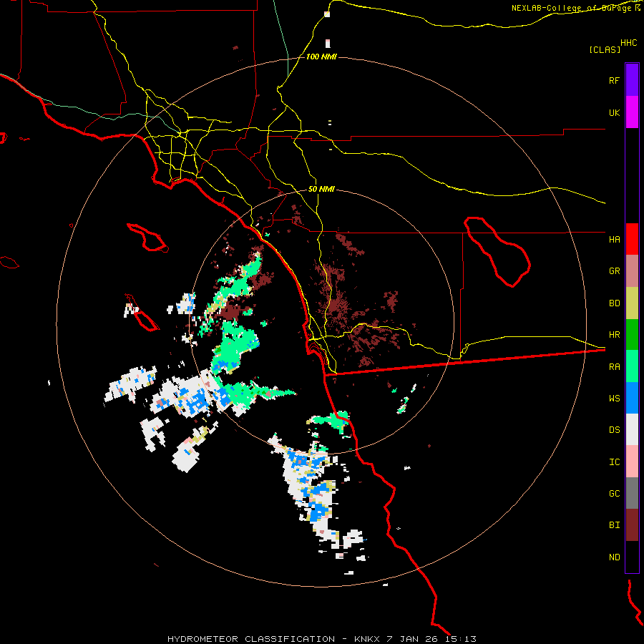Screen dimensions: 644x644
Task: Click the RF purple legend swatch
Action: (632, 80)
